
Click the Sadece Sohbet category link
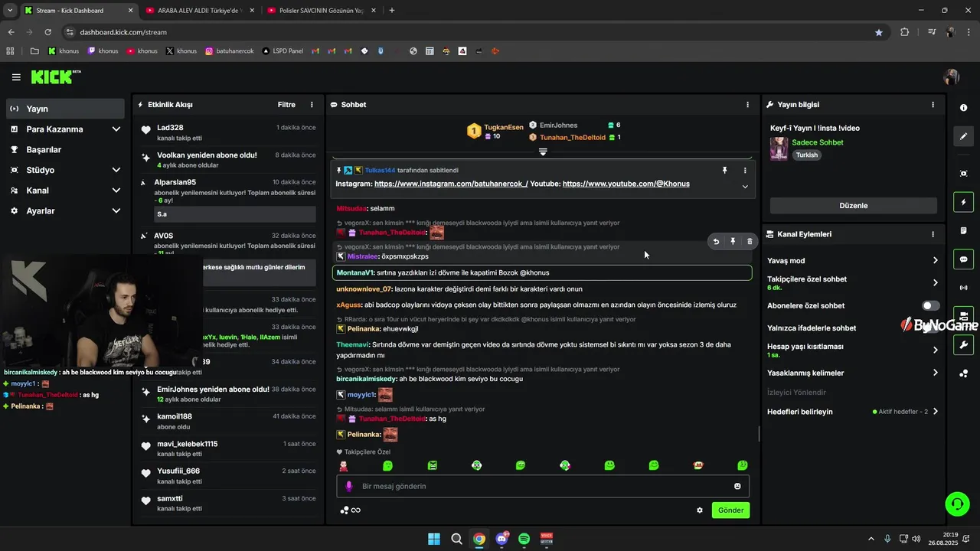pyautogui.click(x=818, y=142)
